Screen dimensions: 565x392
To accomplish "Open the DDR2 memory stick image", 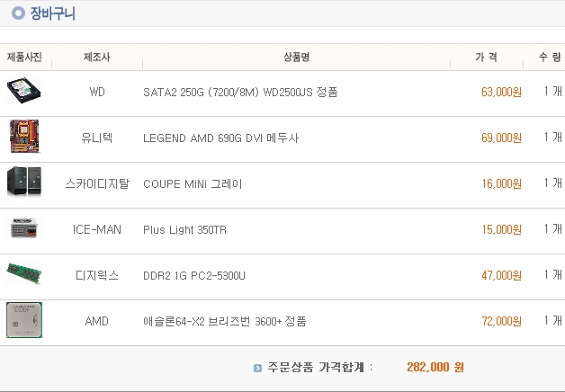I will pyautogui.click(x=24, y=273).
